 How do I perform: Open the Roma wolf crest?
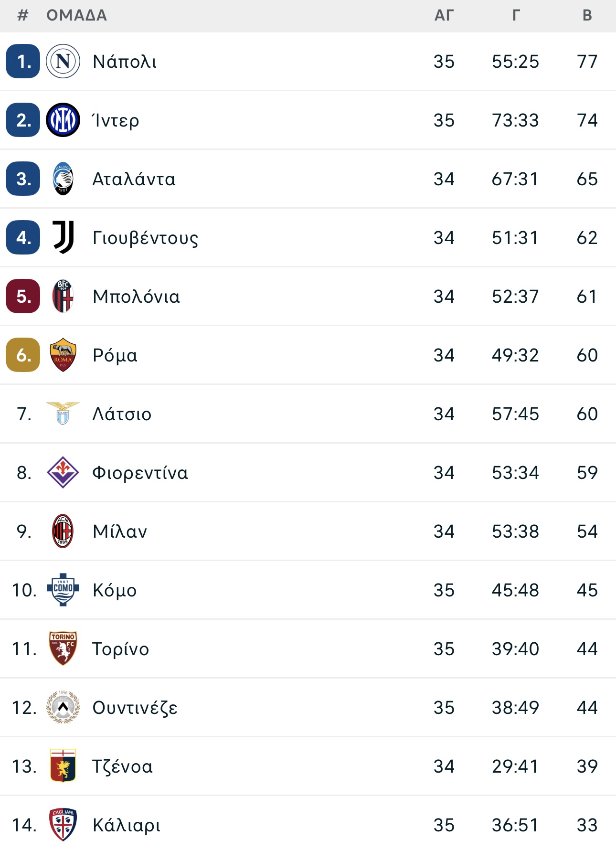tap(63, 355)
